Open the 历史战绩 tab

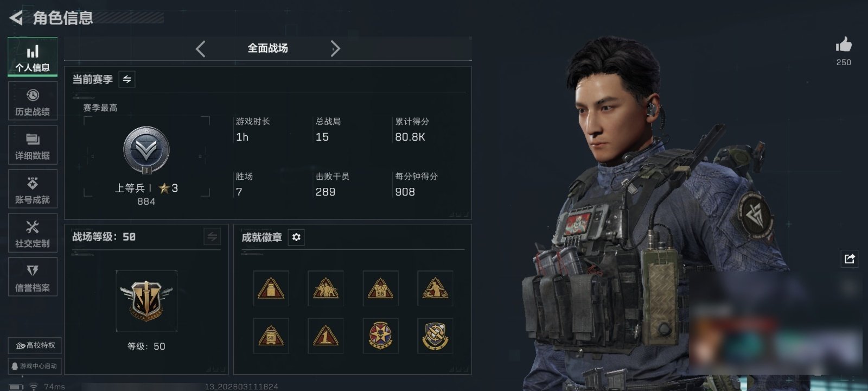click(x=33, y=101)
